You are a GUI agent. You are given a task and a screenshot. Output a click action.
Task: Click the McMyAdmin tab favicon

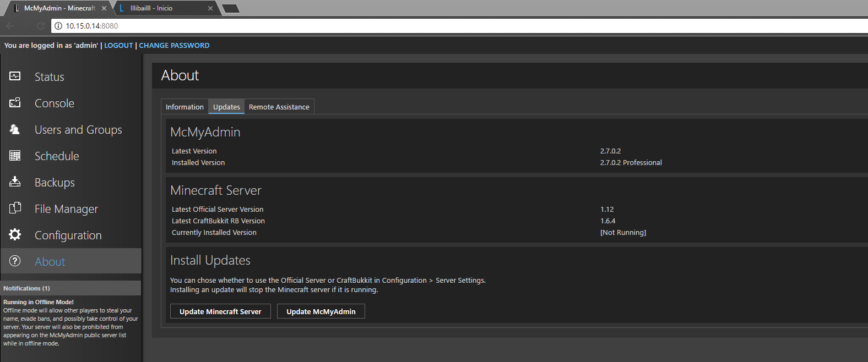pos(17,8)
